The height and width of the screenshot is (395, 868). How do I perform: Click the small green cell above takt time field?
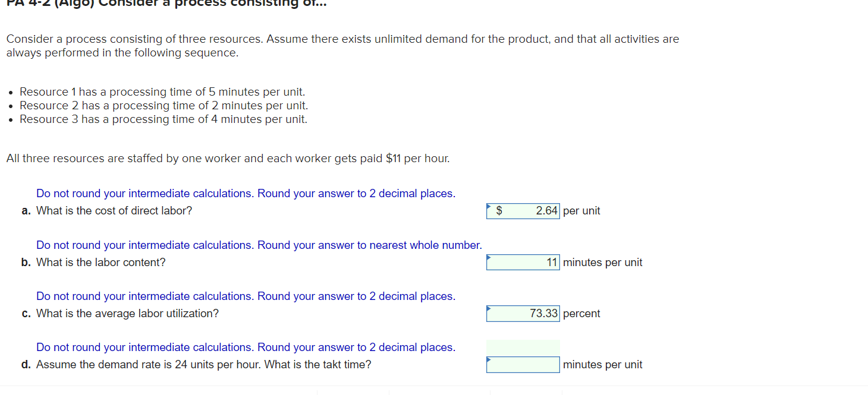tap(523, 347)
